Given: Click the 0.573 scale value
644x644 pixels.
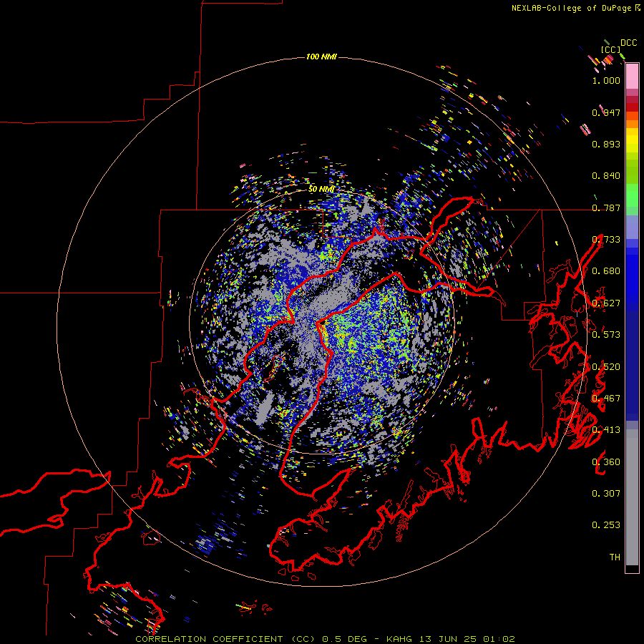Looking at the screenshot, I should click(x=606, y=335).
